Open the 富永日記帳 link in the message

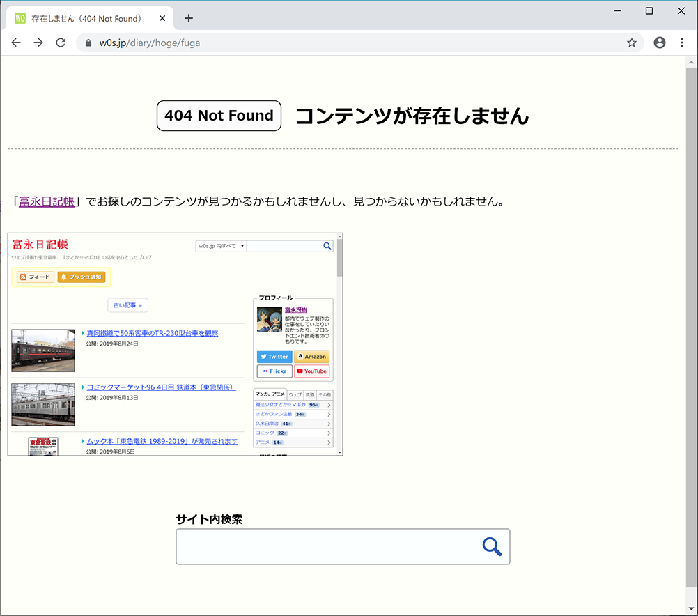click(47, 202)
